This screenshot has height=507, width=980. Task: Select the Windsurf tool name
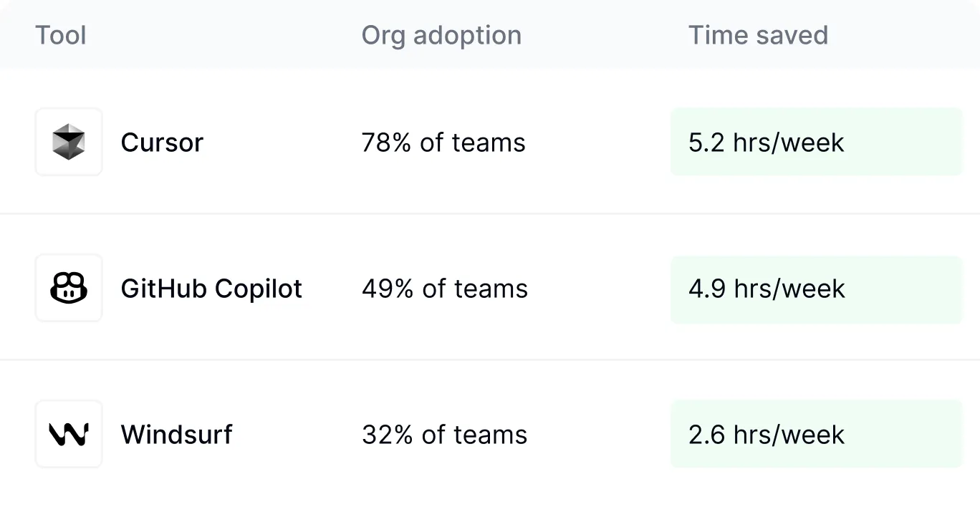point(176,435)
